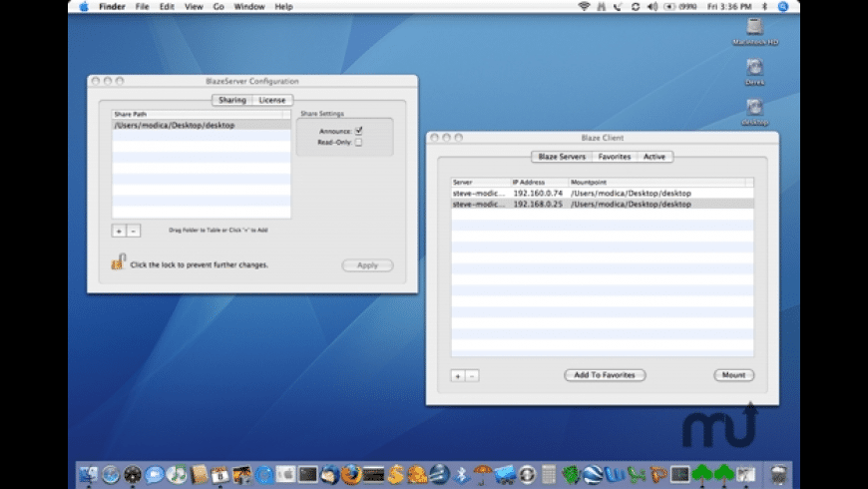The image size is (868, 489).
Task: Open Dashboard gauge icon in Dock
Action: tap(133, 475)
